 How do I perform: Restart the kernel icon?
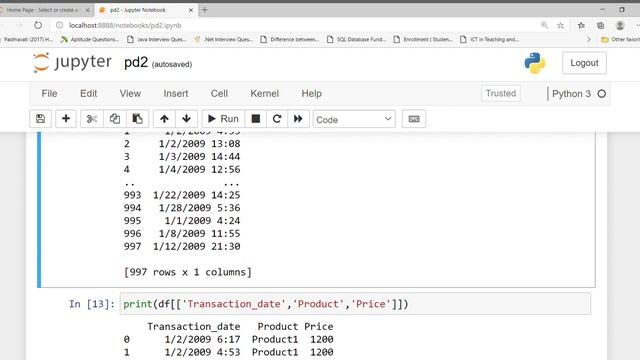[x=277, y=119]
